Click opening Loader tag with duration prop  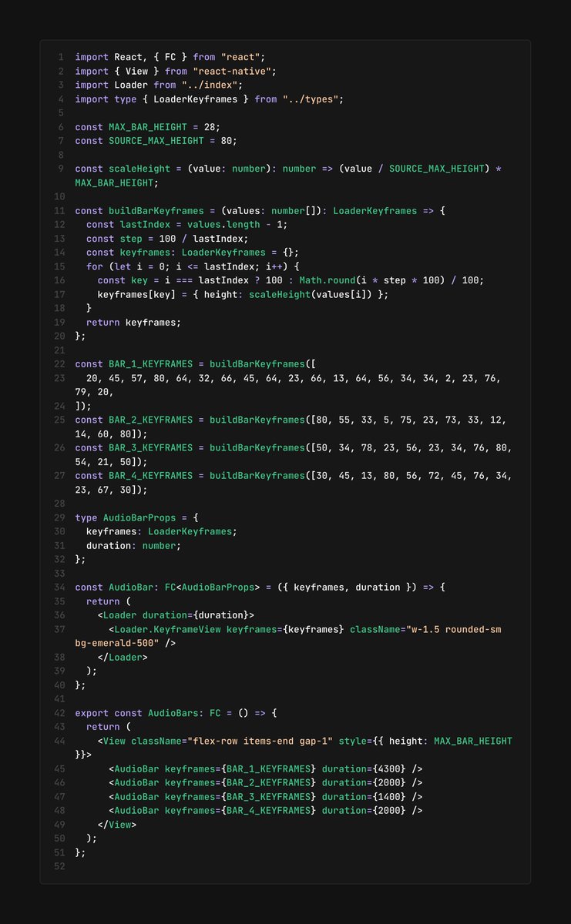(176, 614)
